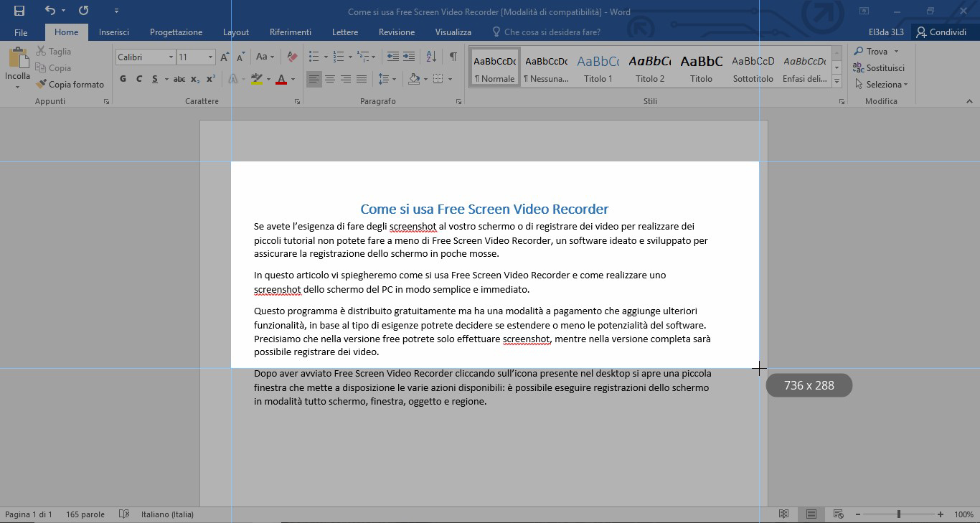Screen dimensions: 980x523
Task: Open the font size 11 dropdown
Action: click(210, 57)
